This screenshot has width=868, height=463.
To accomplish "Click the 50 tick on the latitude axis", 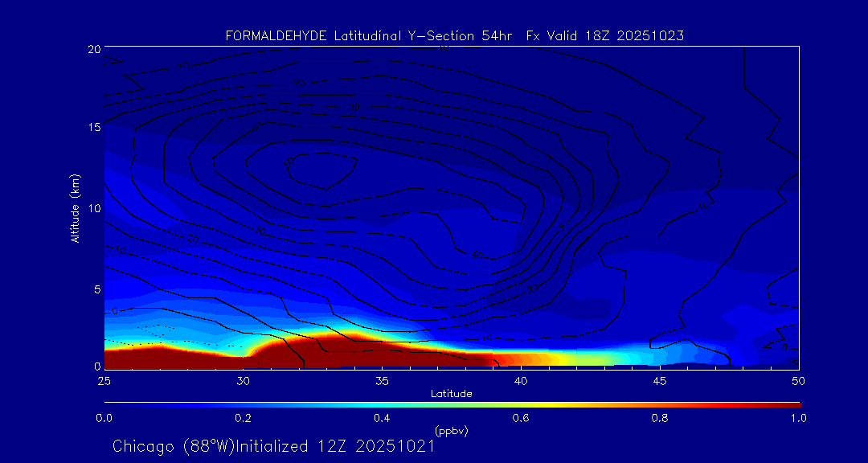I will pyautogui.click(x=798, y=379).
